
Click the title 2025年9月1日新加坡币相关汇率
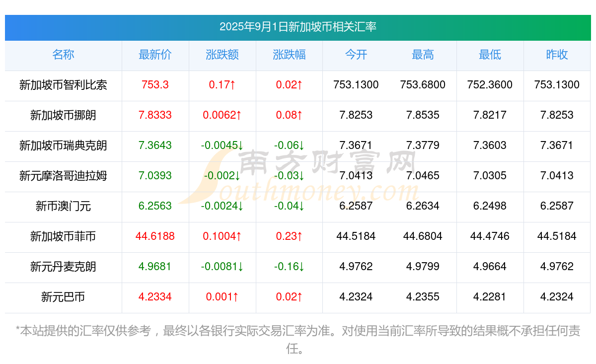point(298,27)
